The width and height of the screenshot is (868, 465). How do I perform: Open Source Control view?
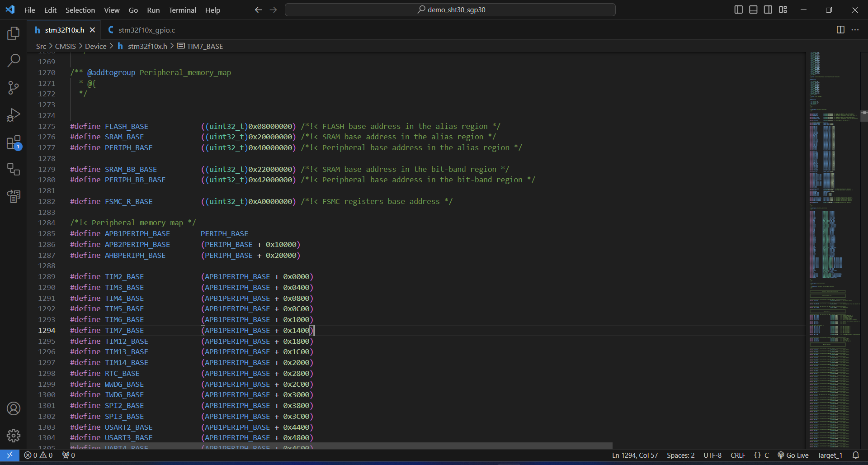click(14, 88)
